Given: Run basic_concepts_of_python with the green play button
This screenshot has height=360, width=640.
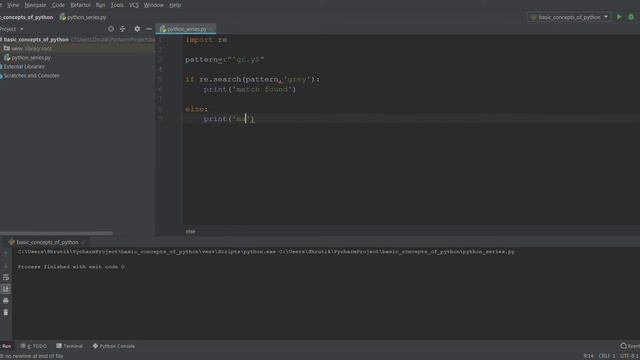Looking at the screenshot, I should [619, 17].
